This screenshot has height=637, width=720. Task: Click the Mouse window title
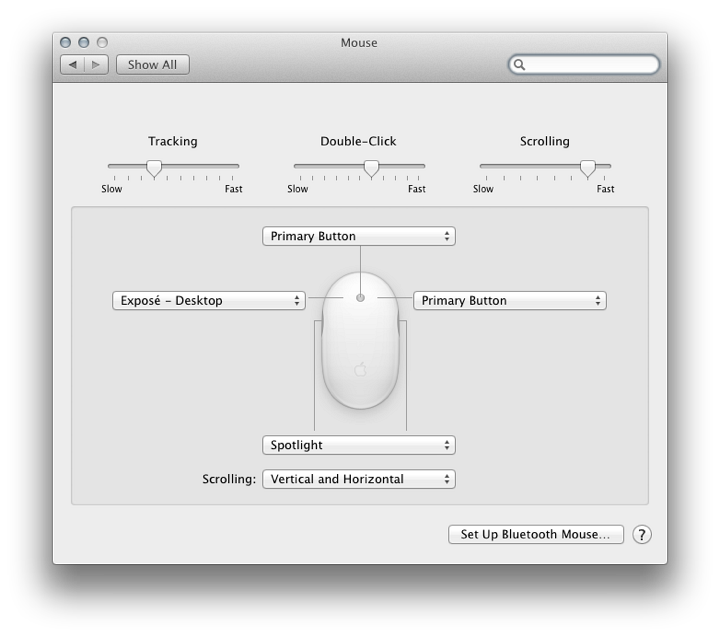359,43
